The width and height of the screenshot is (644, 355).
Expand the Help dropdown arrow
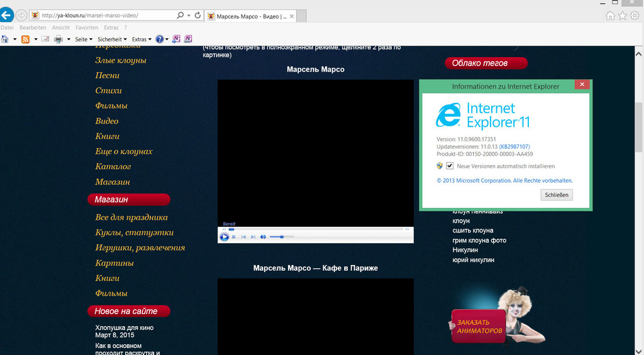pyautogui.click(x=167, y=40)
